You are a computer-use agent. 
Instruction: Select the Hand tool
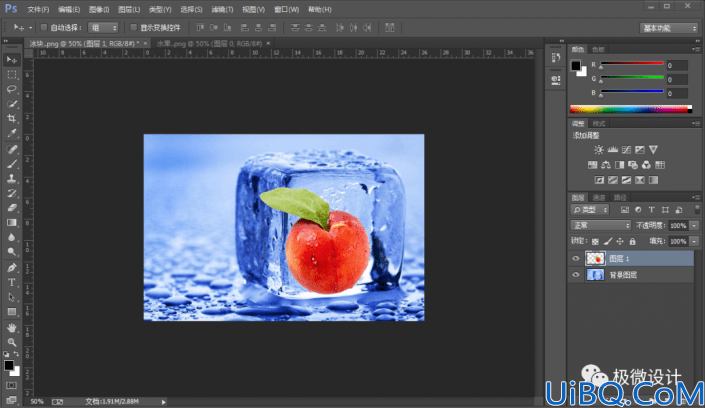[12, 327]
